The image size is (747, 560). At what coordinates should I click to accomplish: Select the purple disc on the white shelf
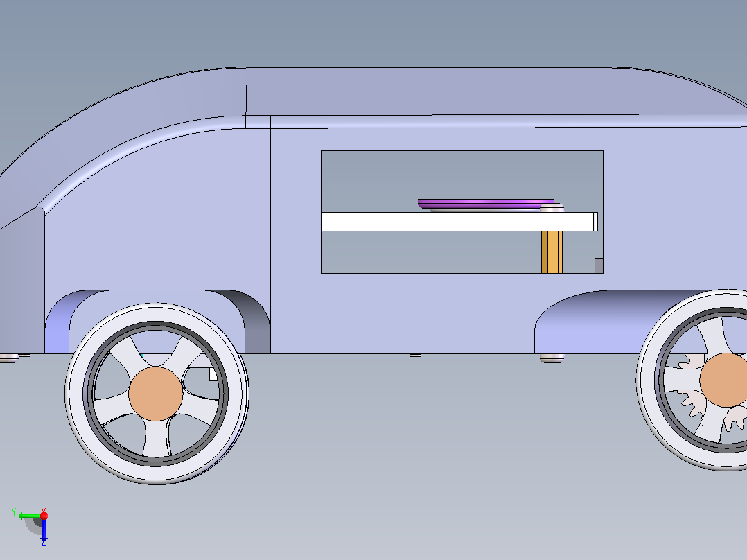[x=486, y=204]
